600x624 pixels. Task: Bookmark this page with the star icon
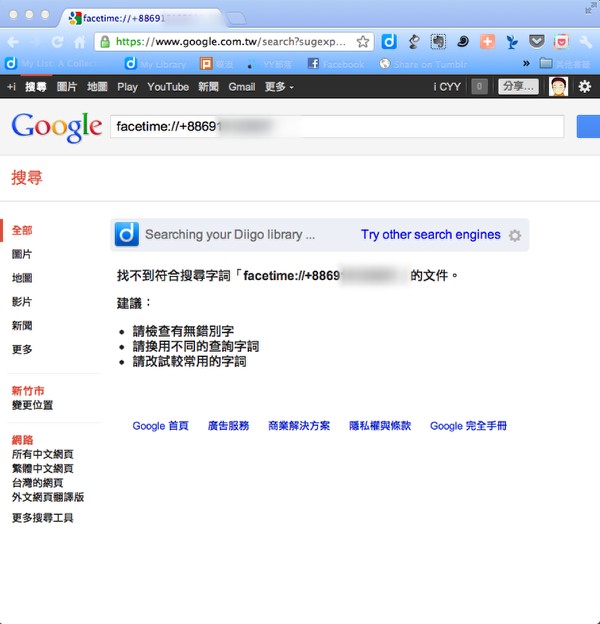(362, 42)
